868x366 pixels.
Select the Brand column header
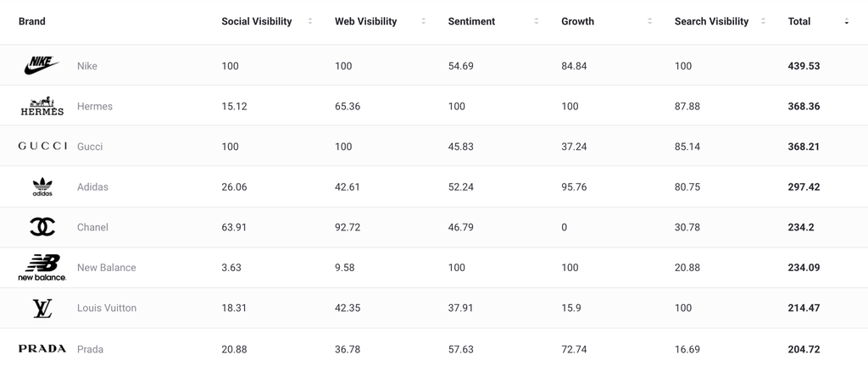point(32,21)
